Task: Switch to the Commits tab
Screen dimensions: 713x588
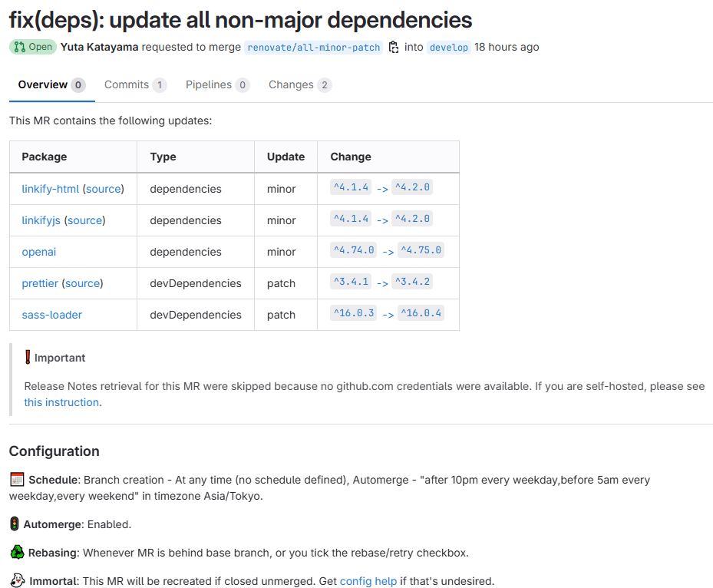Action: tap(126, 84)
